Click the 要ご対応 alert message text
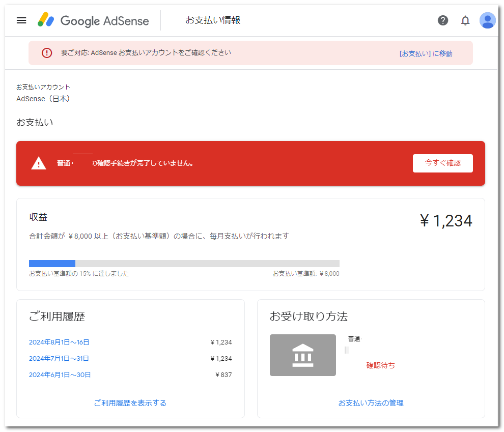504x432 pixels. click(x=146, y=53)
